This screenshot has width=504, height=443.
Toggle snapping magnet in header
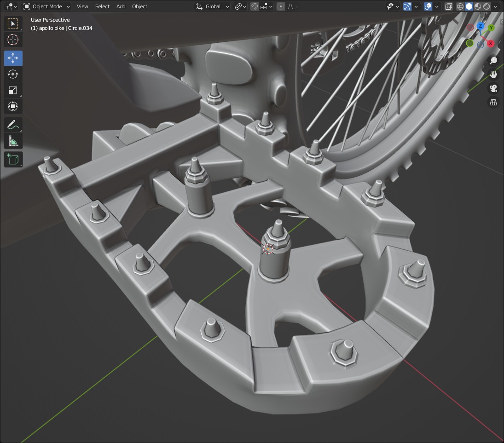[255, 6]
